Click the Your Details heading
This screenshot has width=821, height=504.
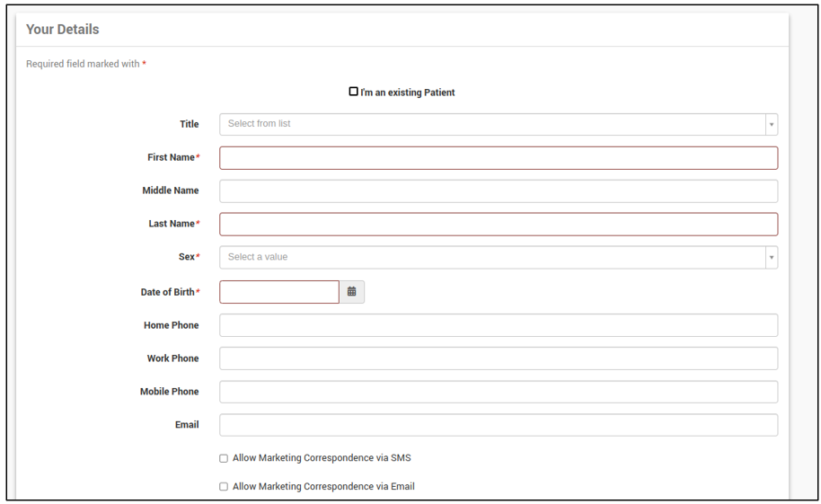[x=62, y=30]
